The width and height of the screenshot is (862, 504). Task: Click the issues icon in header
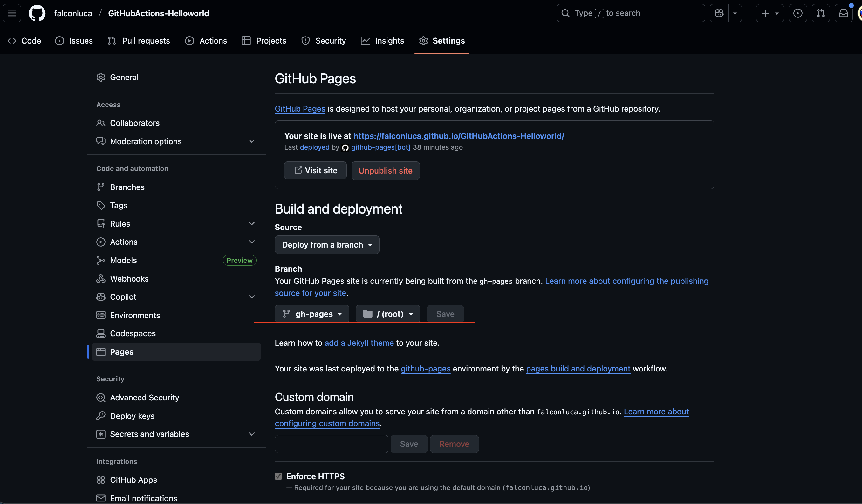tap(798, 13)
